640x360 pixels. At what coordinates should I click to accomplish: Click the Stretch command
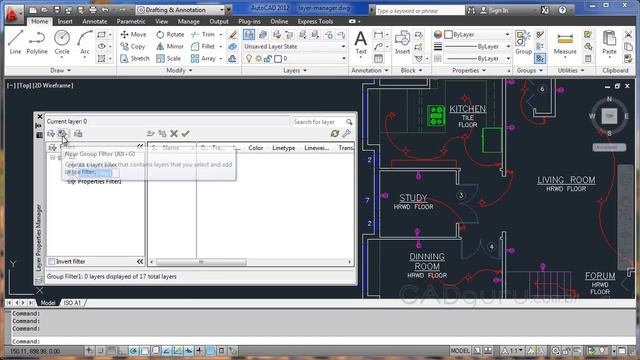click(x=135, y=58)
